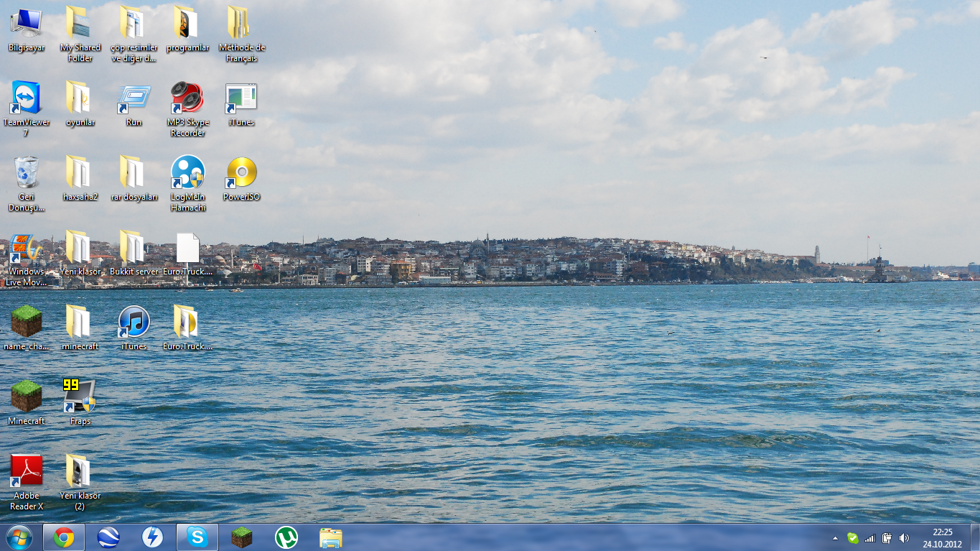Viewport: 980px width, 551px height.
Task: Select the Fraps shortcut icon
Action: [x=80, y=403]
